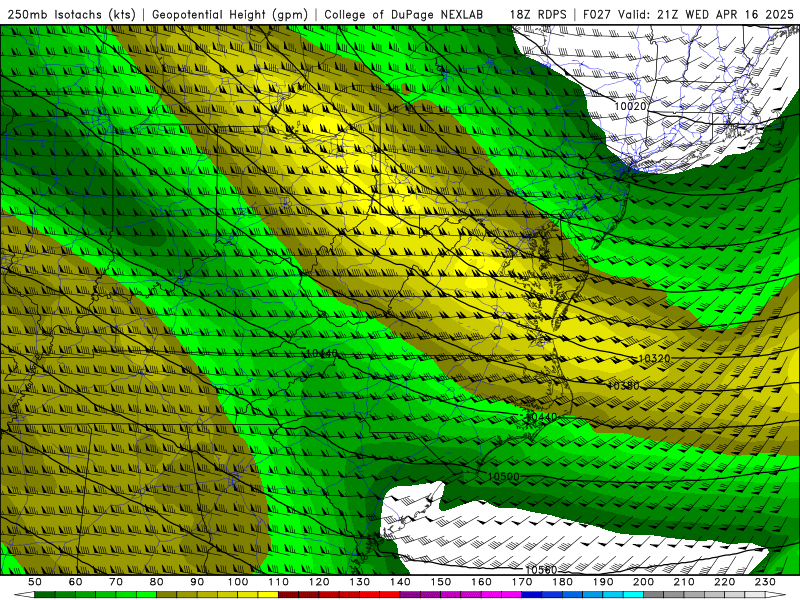Select the brightest yellow swatch in the color bar
Viewport: 800px width, 600px height.
pos(268,594)
